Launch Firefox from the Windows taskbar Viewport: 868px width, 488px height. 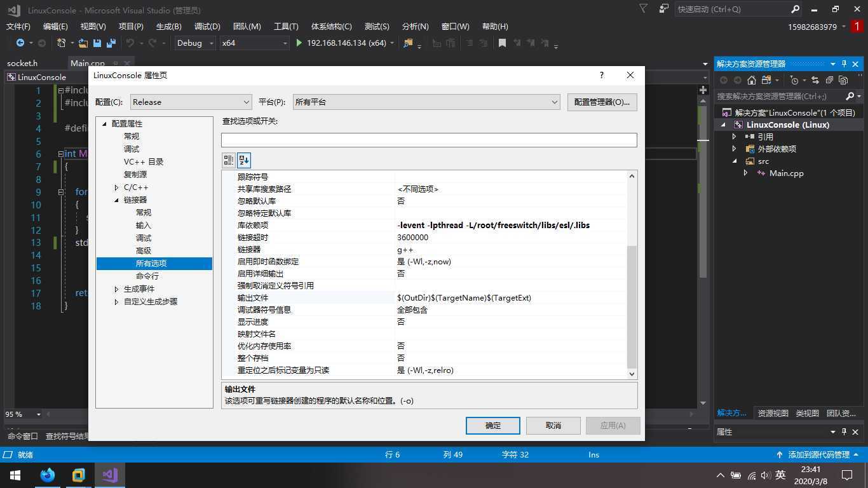click(x=48, y=475)
